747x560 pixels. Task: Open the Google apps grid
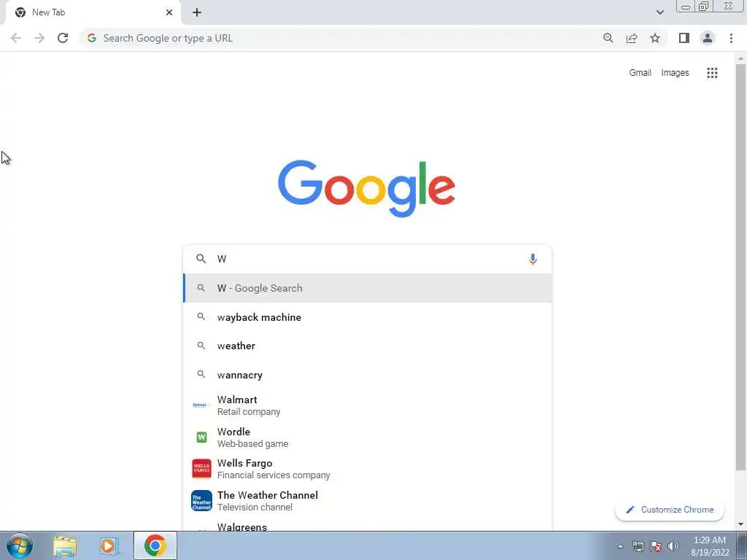(x=712, y=73)
